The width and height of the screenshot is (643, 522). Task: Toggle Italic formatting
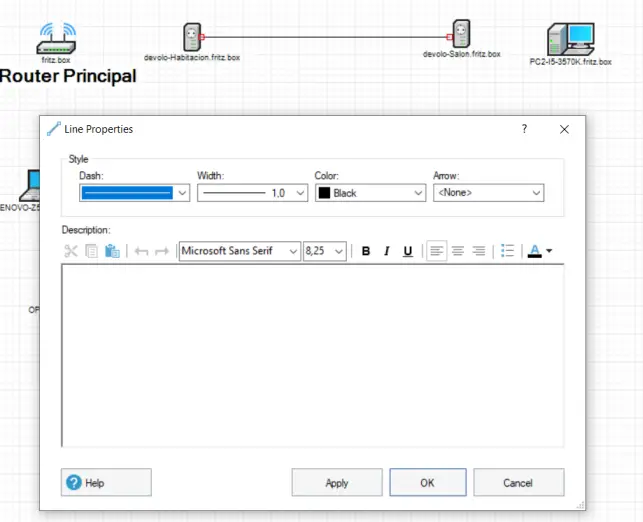(x=386, y=251)
